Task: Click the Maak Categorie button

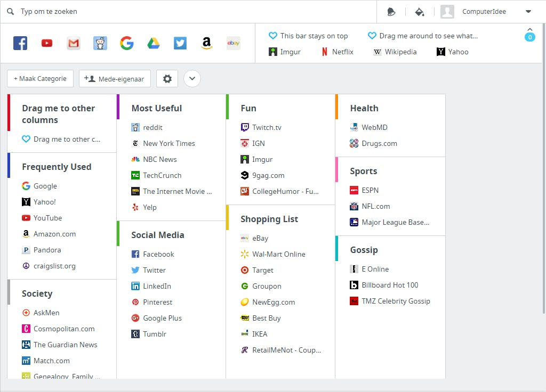Action: click(x=40, y=79)
